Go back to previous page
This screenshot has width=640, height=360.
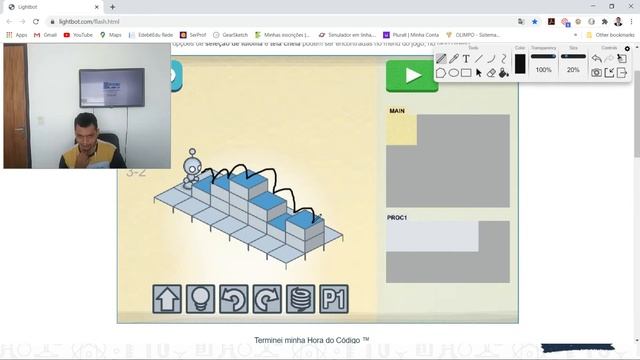[x=9, y=22]
